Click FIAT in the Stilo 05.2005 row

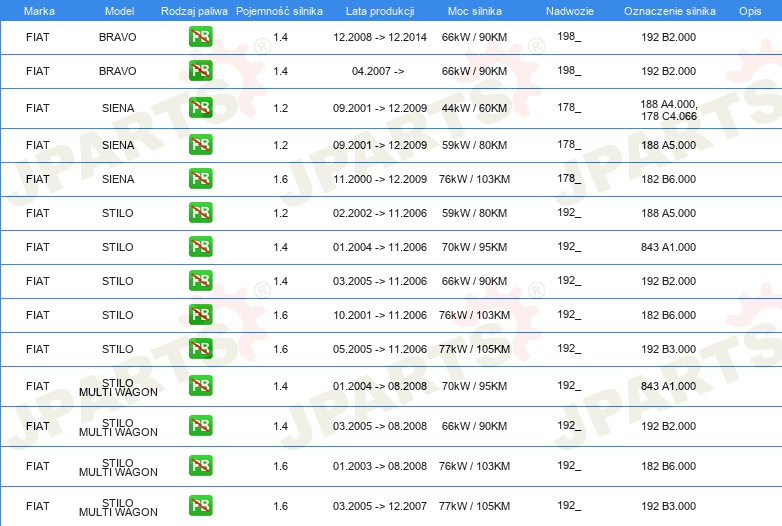pos(37,349)
